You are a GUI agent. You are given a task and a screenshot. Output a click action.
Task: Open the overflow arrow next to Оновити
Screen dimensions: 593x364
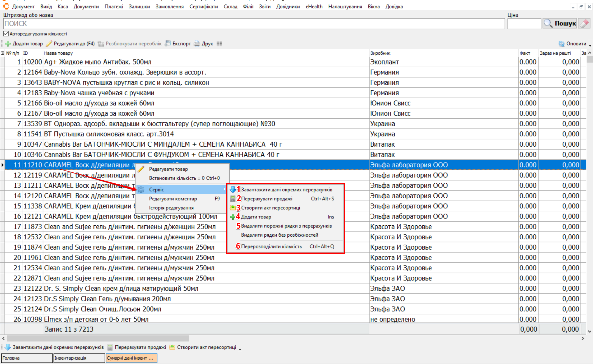click(590, 46)
